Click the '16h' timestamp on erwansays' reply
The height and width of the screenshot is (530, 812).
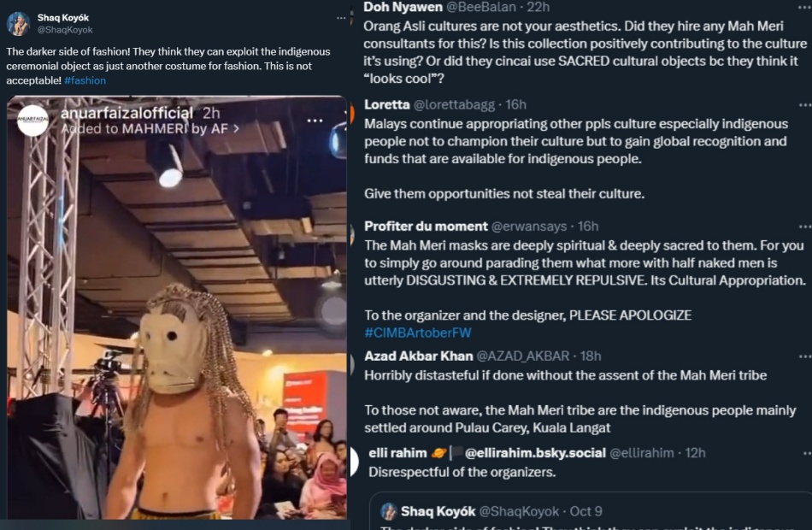click(x=588, y=227)
